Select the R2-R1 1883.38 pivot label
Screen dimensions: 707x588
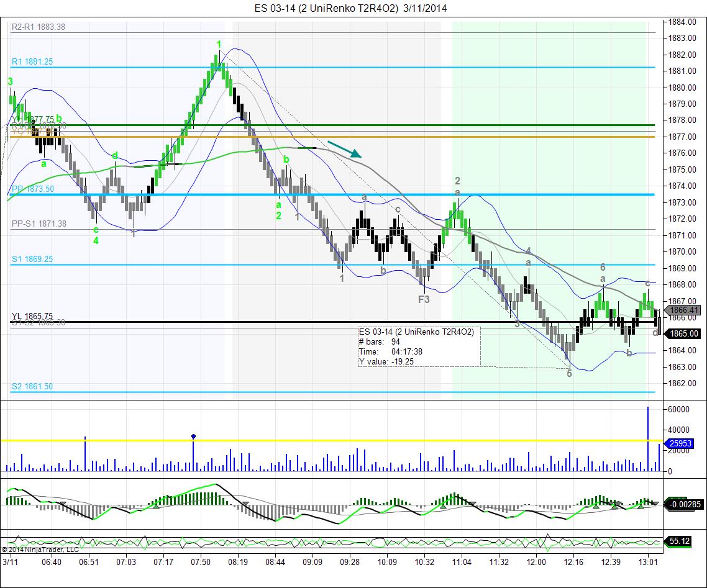point(39,27)
